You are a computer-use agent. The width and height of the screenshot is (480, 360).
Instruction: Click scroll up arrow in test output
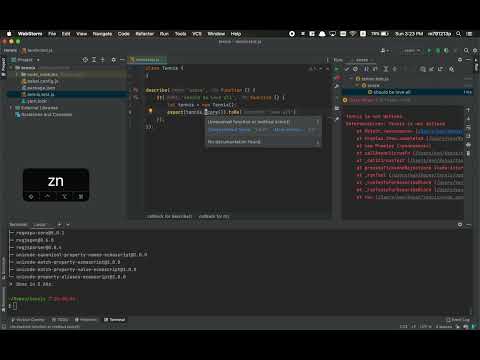pyautogui.click(x=468, y=110)
